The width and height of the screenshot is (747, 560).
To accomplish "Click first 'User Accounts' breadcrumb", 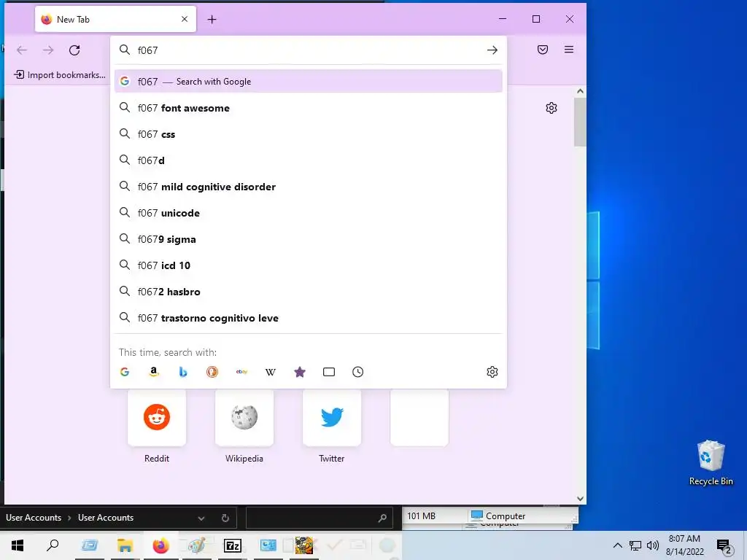I will [x=34, y=518].
